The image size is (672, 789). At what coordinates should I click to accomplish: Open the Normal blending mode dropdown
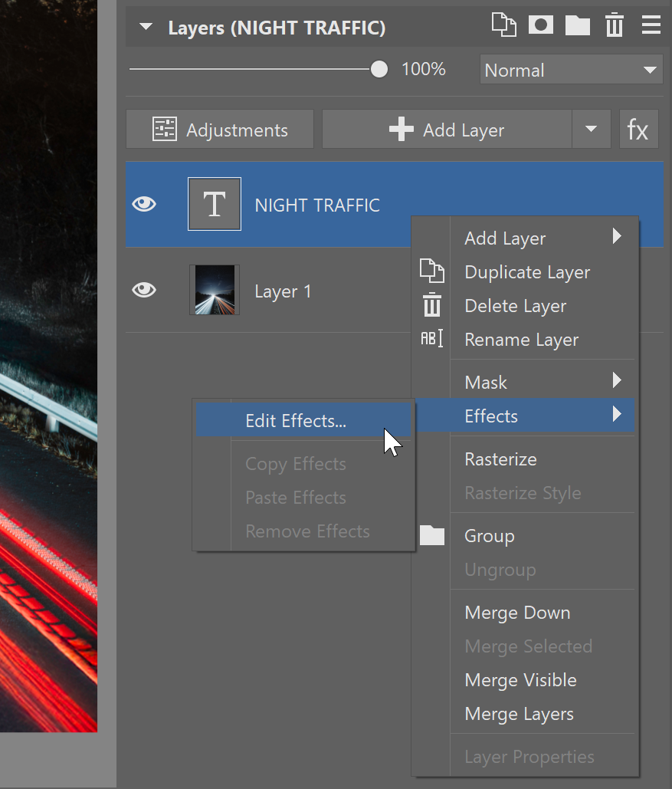tap(571, 71)
